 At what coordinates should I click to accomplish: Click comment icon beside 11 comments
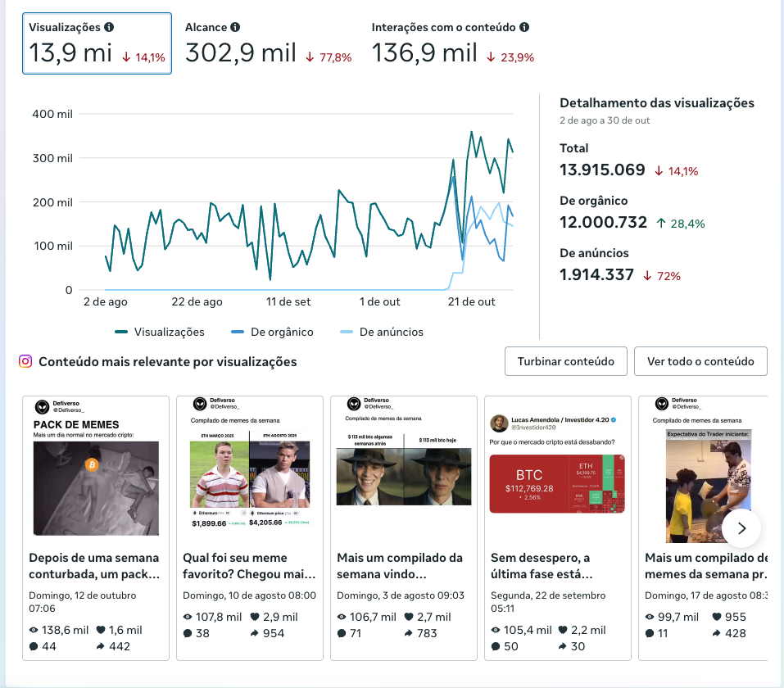650,633
